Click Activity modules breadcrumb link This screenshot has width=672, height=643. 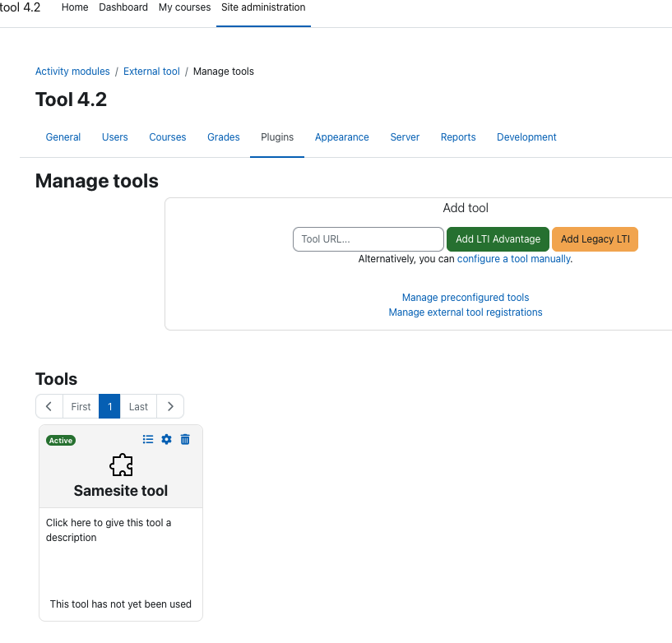point(72,71)
